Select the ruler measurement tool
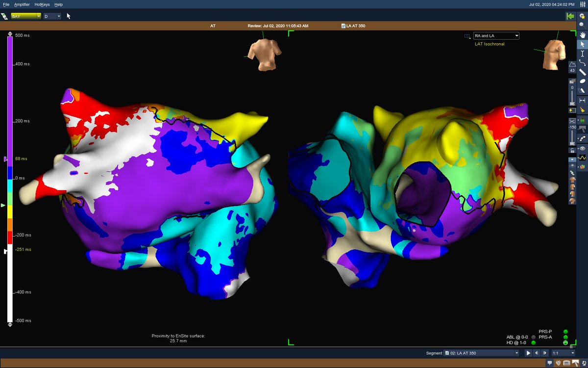This screenshot has height=368, width=588. pos(582,72)
